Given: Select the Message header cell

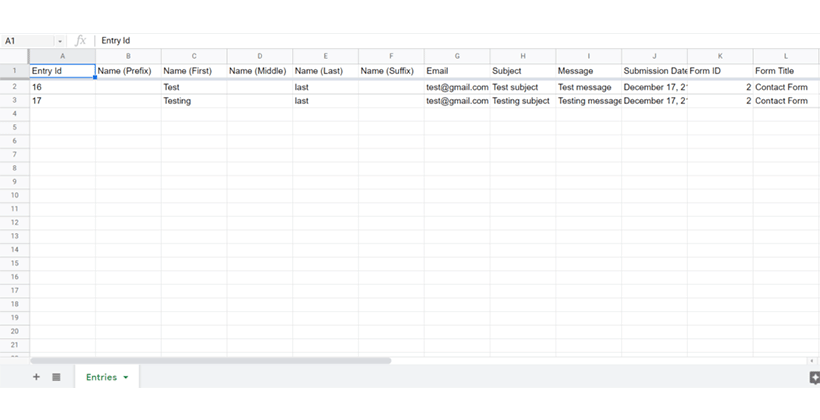Looking at the screenshot, I should pyautogui.click(x=589, y=71).
